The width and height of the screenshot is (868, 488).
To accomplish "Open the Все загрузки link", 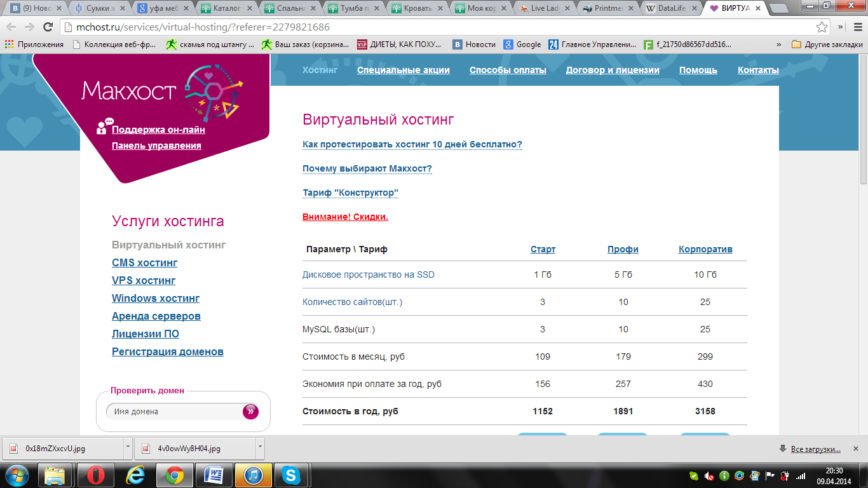I will [x=816, y=449].
